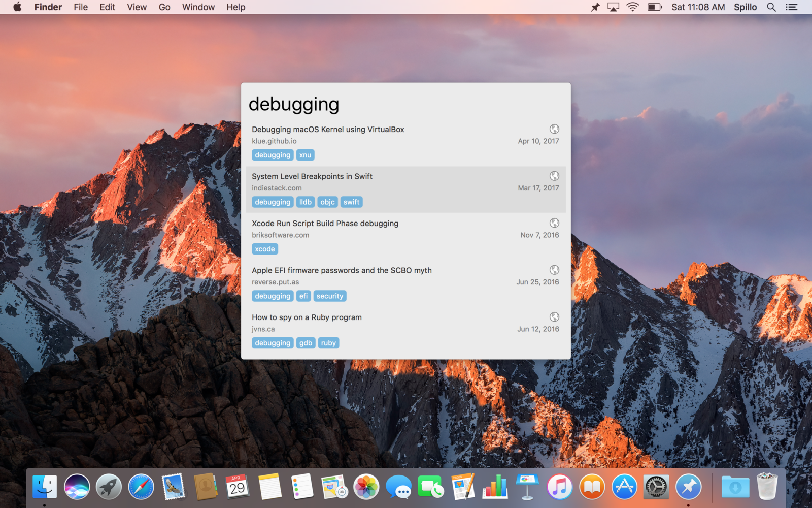Open Spotlight search magnifier in menu bar
The width and height of the screenshot is (812, 508).
771,7
